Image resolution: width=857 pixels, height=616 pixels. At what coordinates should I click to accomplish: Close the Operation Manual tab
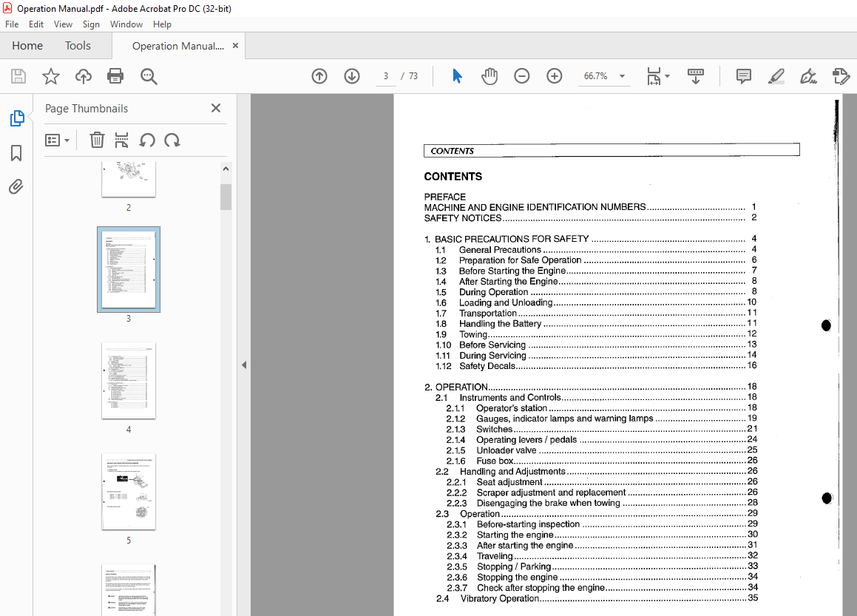(x=236, y=45)
